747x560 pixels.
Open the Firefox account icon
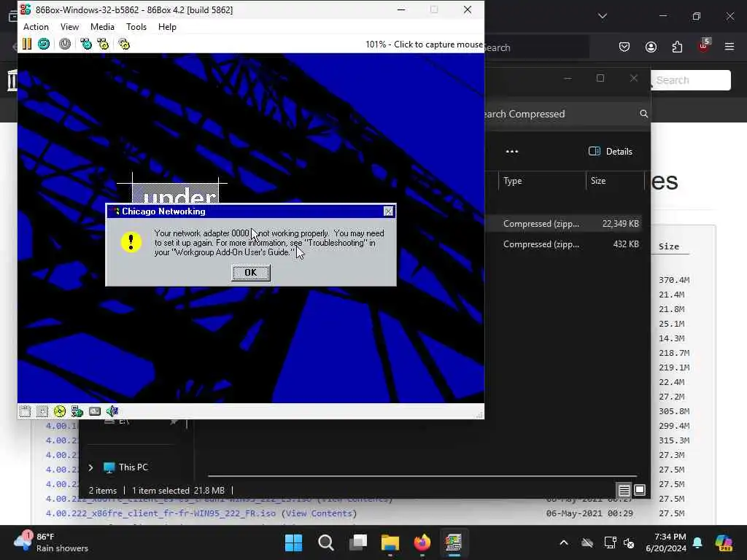tap(651, 47)
